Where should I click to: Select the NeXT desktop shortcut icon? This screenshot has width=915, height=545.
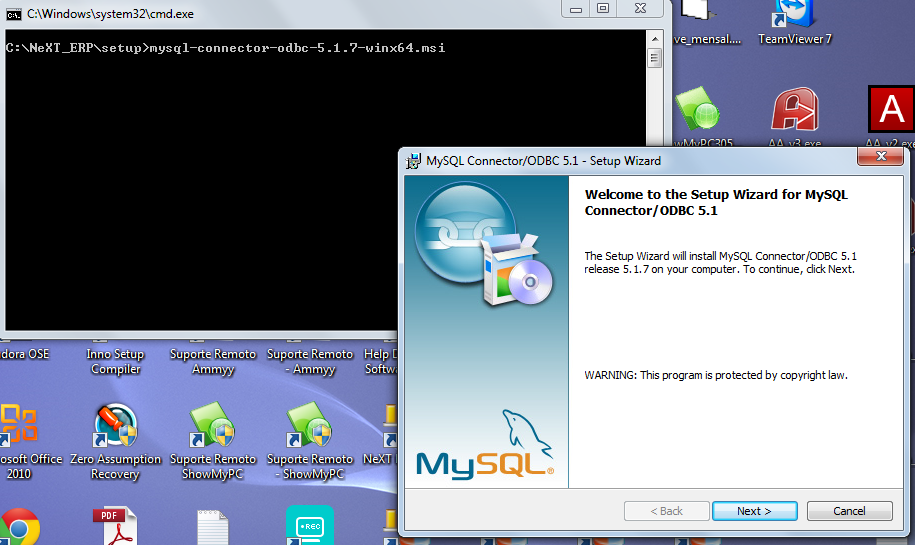(389, 424)
